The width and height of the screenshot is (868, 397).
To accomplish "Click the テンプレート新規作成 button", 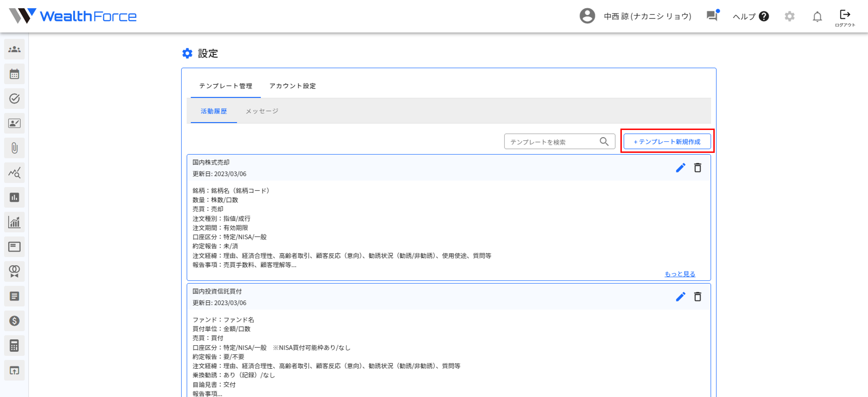I will pyautogui.click(x=667, y=141).
